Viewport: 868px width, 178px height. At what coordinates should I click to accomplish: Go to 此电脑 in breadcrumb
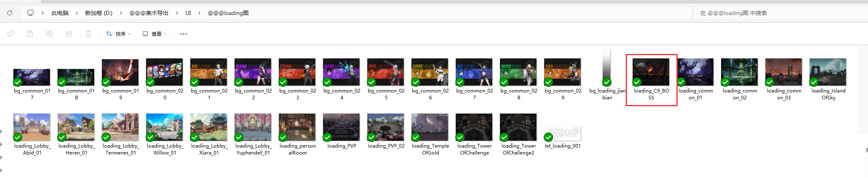coord(60,13)
